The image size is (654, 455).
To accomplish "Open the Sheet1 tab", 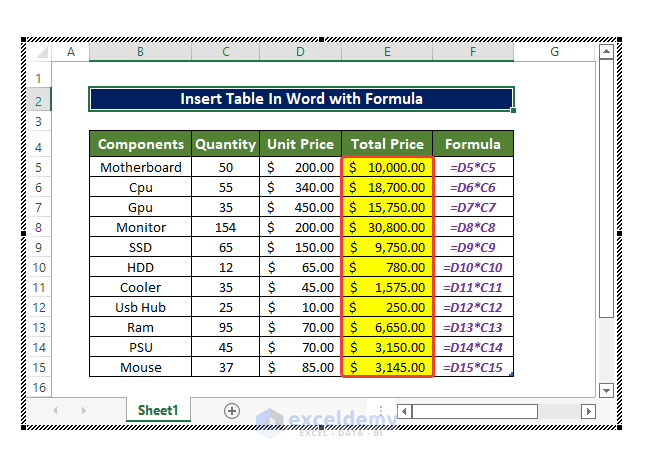I will 158,410.
